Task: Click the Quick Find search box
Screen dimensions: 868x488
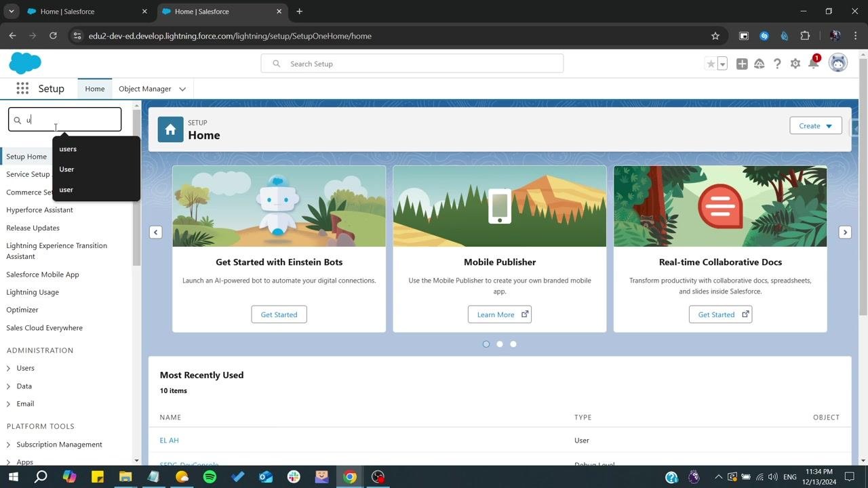Action: click(x=65, y=120)
